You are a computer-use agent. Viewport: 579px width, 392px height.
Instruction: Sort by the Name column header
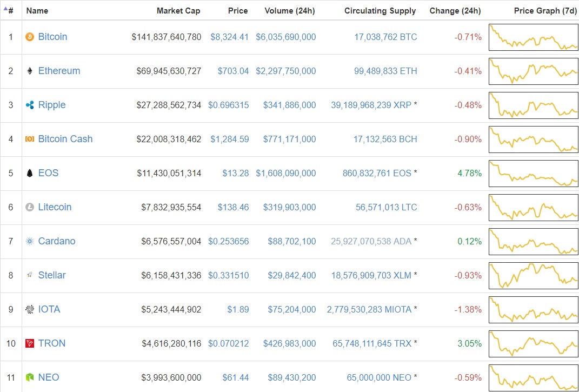(x=37, y=11)
